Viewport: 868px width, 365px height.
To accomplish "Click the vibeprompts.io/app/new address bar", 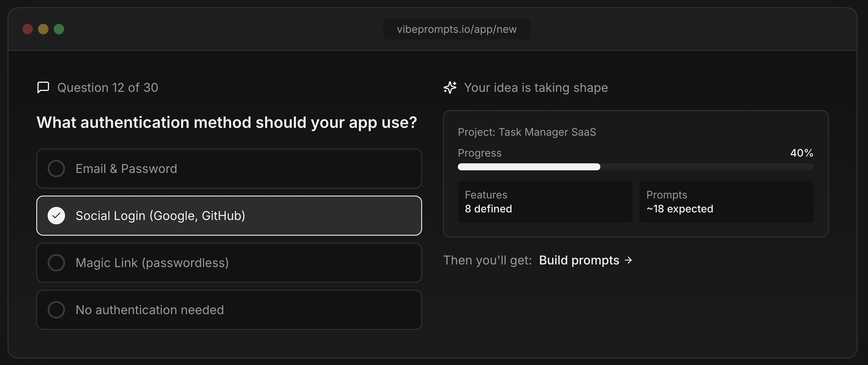I will pos(457,29).
